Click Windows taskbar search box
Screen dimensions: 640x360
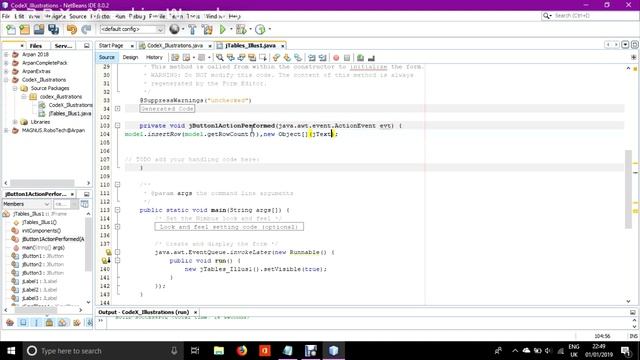coord(103,351)
